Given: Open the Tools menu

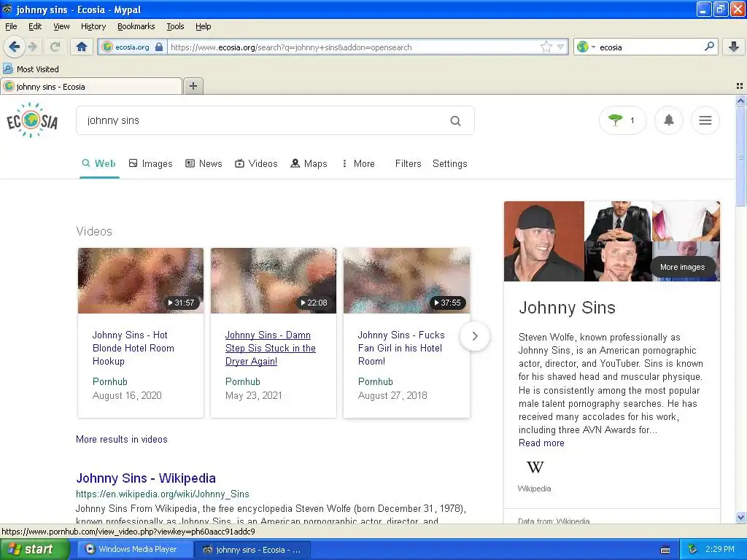Looking at the screenshot, I should pyautogui.click(x=175, y=26).
